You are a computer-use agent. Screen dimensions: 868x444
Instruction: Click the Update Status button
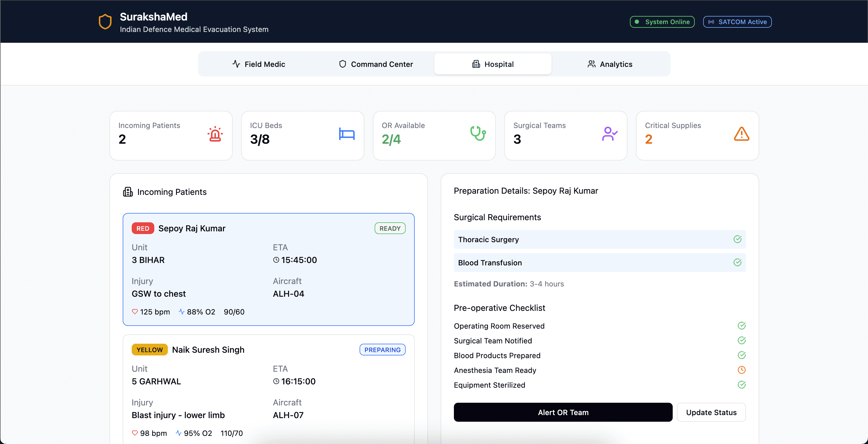(711, 412)
